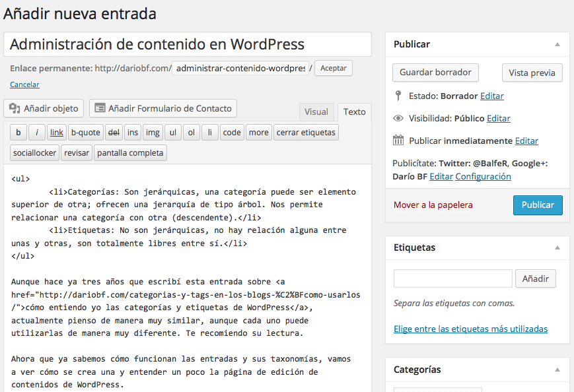Viewport: 574px width, 392px height.
Task: Click the eye icon beside Visibilidad
Action: pyautogui.click(x=398, y=119)
